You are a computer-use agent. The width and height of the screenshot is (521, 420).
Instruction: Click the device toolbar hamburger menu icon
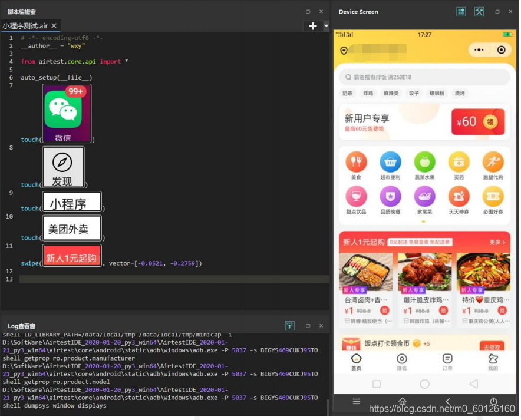tap(357, 401)
